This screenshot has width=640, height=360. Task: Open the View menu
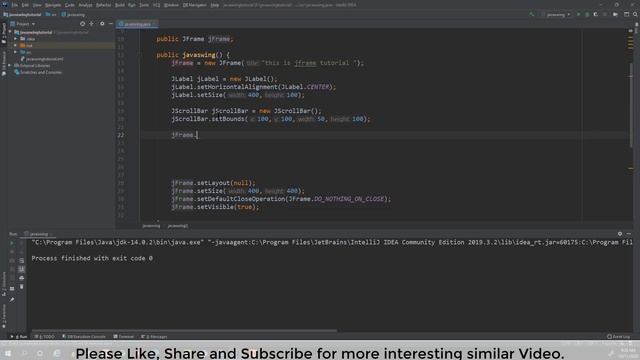coord(37,5)
